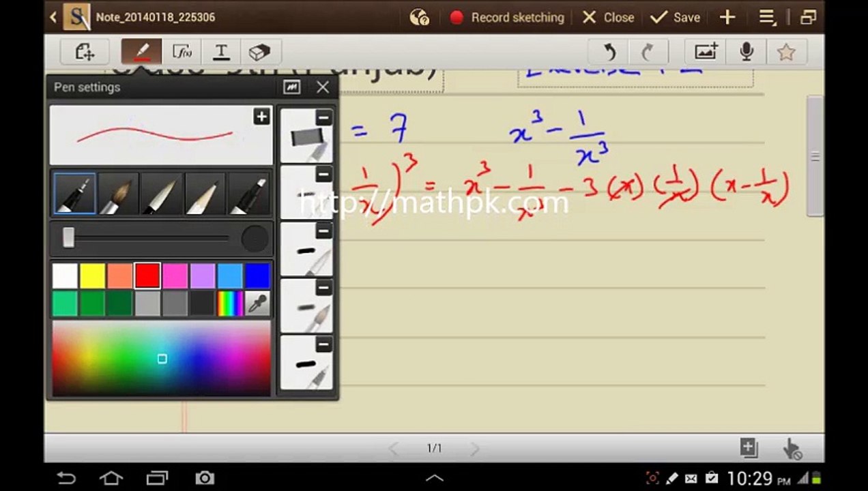This screenshot has width=868, height=491.
Task: Pick the red color swatch
Action: 147,276
